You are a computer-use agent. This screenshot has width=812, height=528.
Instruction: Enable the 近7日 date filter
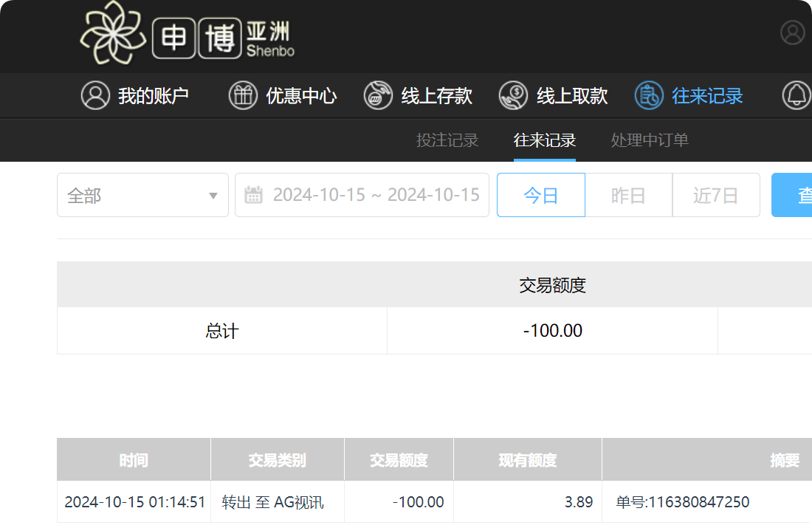click(716, 194)
